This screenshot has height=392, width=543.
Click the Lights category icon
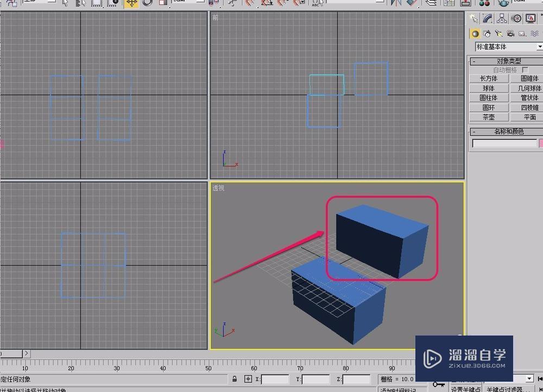tap(500, 34)
